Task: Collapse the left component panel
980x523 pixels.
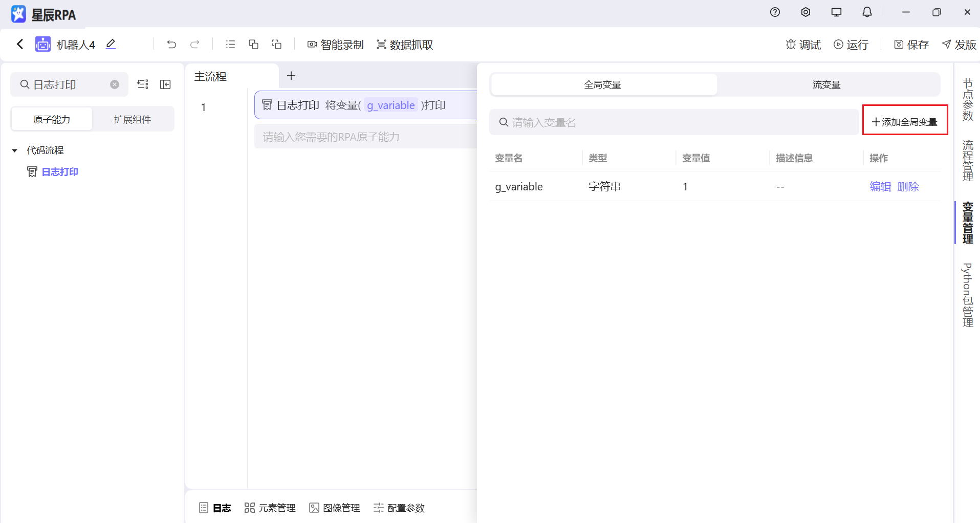Action: click(x=165, y=84)
